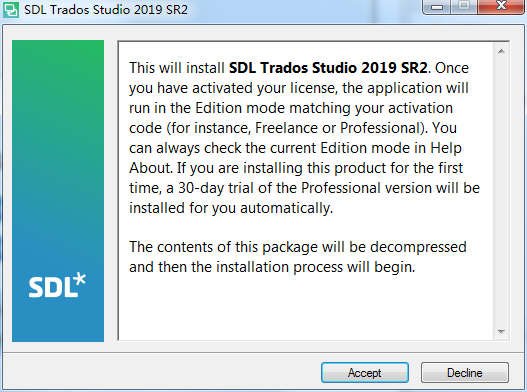527x392 pixels.
Task: Click the bold 'SDL Trados Studio 2019 SR2' text
Action: tap(328, 68)
